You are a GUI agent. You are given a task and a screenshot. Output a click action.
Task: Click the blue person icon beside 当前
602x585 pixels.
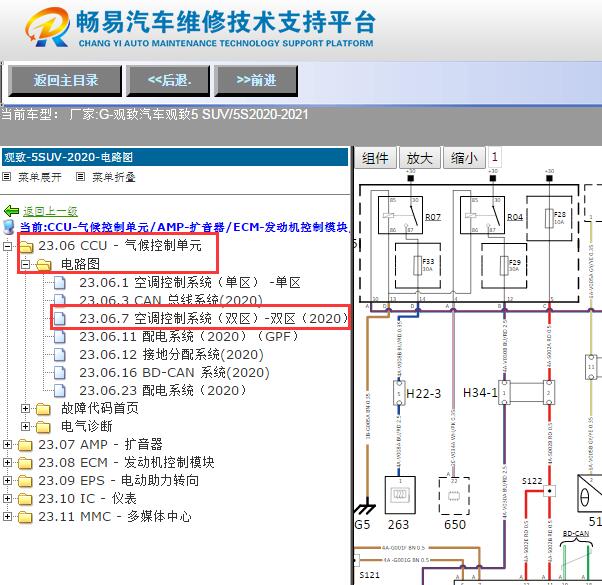tap(8, 227)
